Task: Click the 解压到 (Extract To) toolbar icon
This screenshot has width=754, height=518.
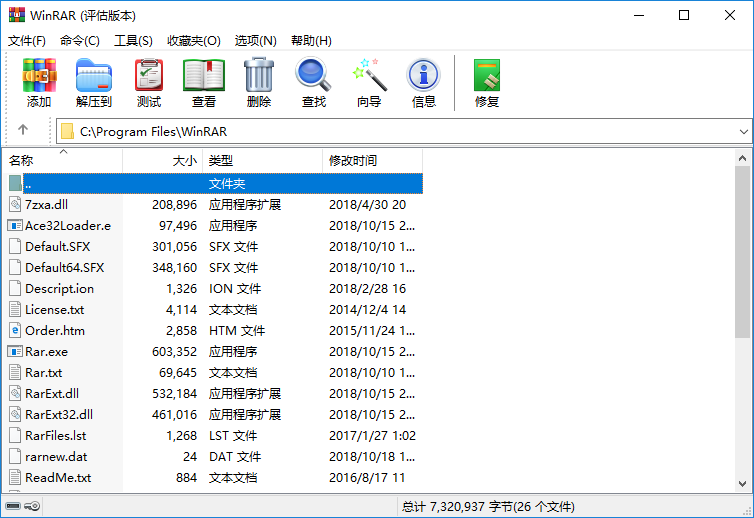Action: pyautogui.click(x=94, y=75)
